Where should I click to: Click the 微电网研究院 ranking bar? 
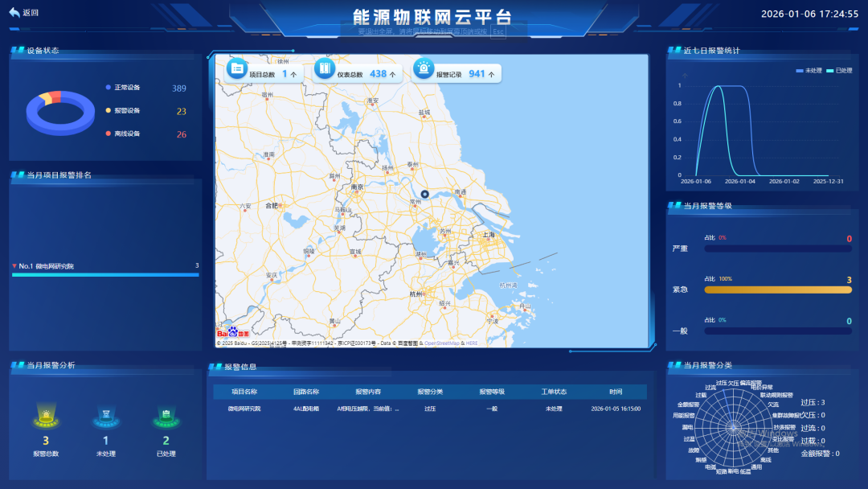coord(105,275)
